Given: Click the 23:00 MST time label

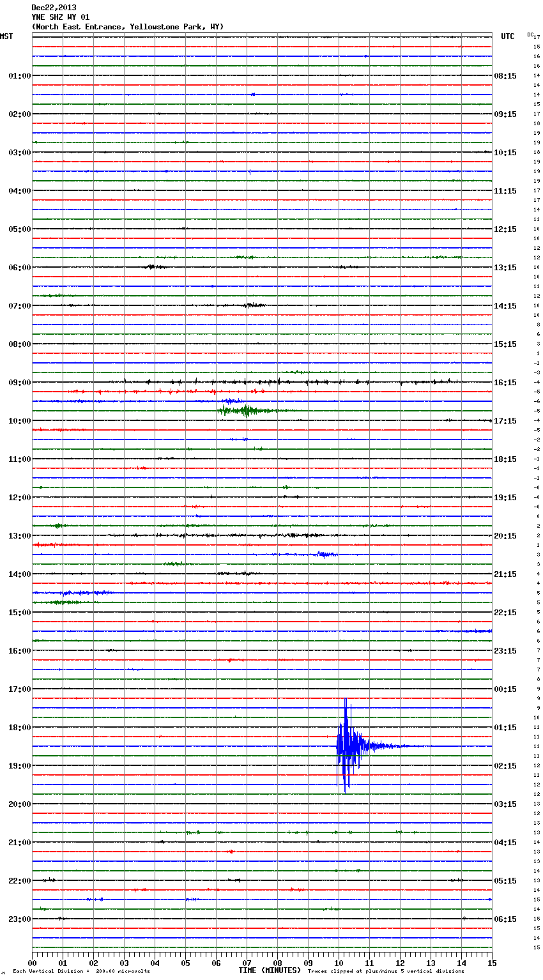Looking at the screenshot, I should click(x=19, y=919).
